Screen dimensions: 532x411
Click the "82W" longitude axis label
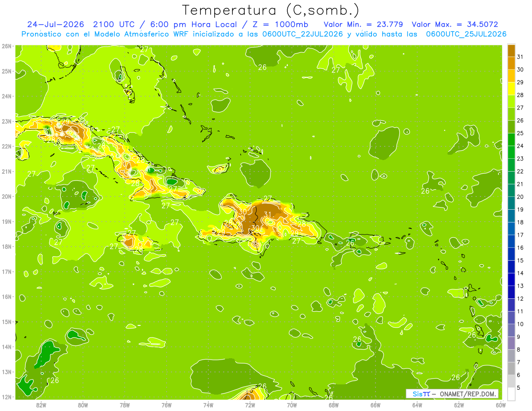point(41,404)
